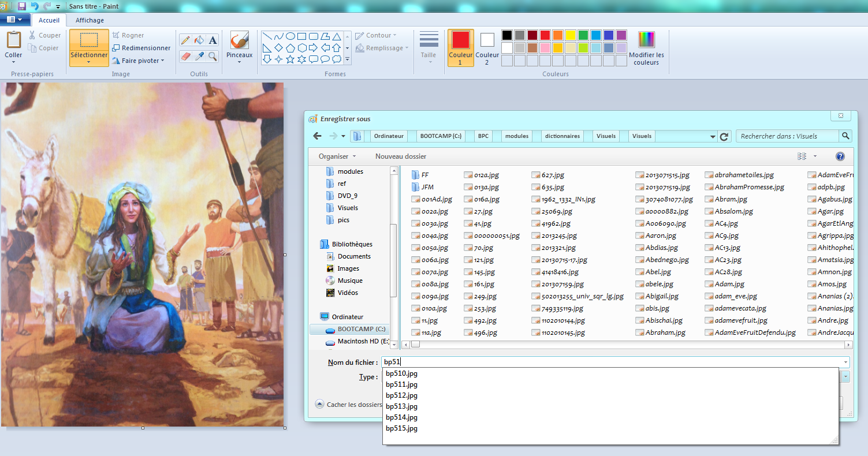Click the dictionnaires breadcrumb segment
The height and width of the screenshot is (456, 868).
[x=562, y=136]
